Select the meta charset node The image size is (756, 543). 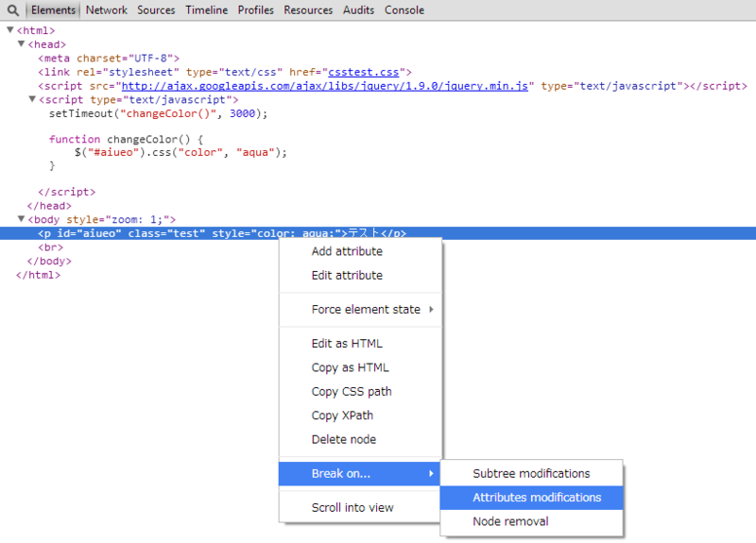(109, 59)
